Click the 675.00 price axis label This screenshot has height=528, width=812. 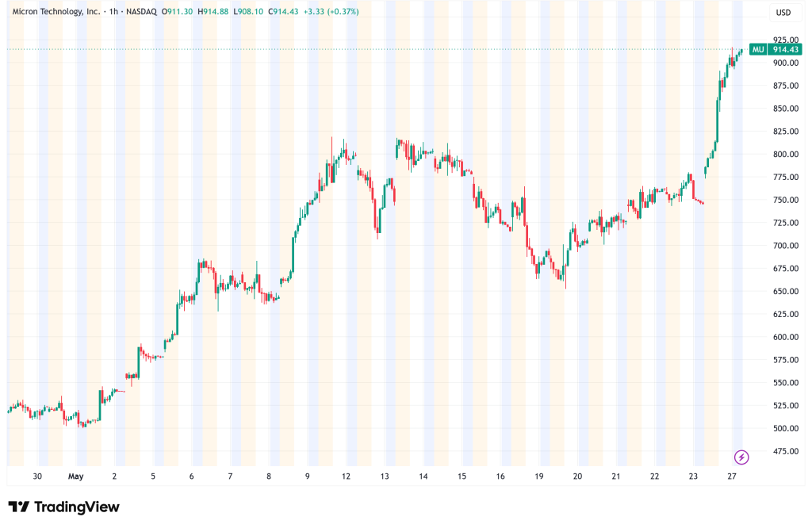click(786, 268)
